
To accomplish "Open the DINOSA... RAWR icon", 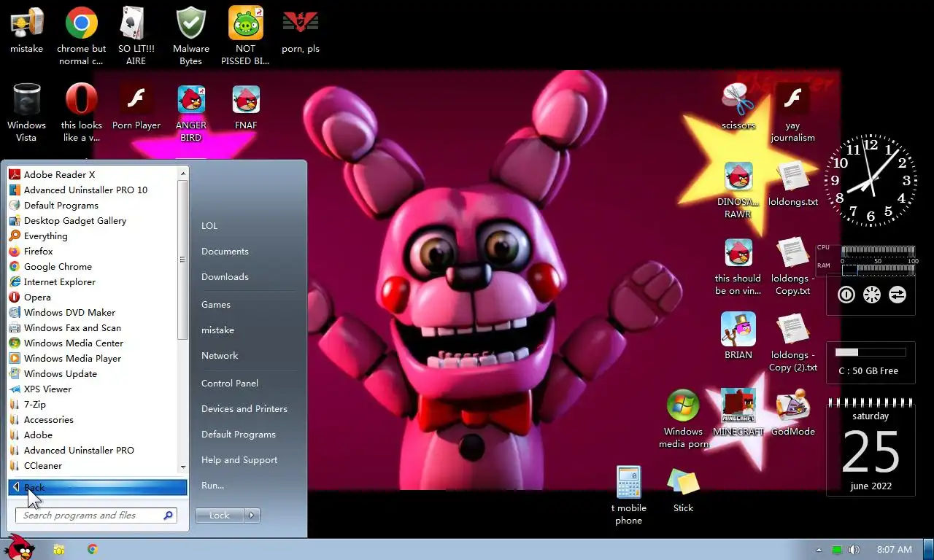I will (738, 190).
